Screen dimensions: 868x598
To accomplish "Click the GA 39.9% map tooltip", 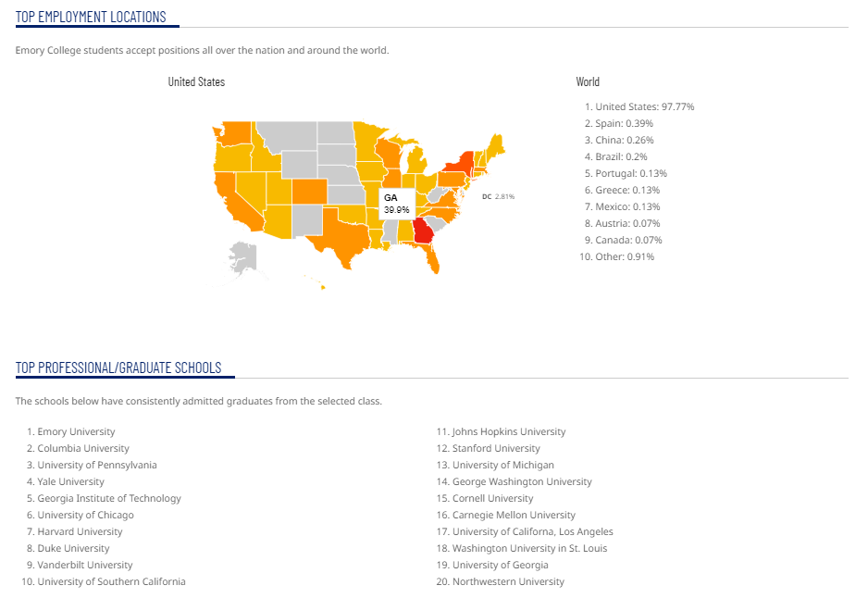I will 396,204.
